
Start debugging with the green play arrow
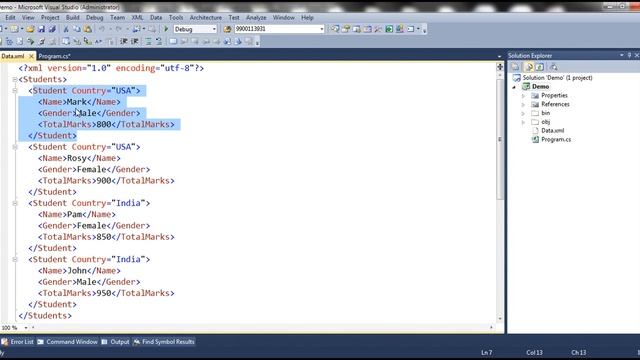pyautogui.click(x=166, y=29)
